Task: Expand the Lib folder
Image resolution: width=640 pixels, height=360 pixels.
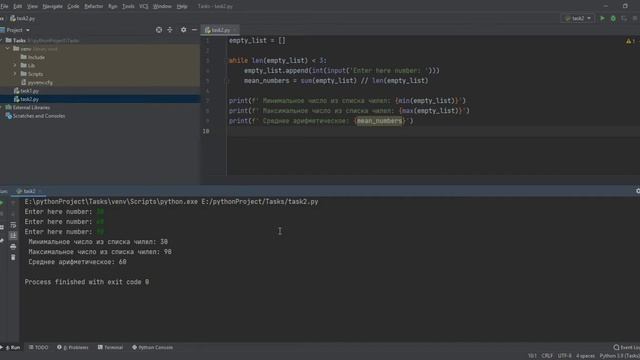Action: click(16, 65)
